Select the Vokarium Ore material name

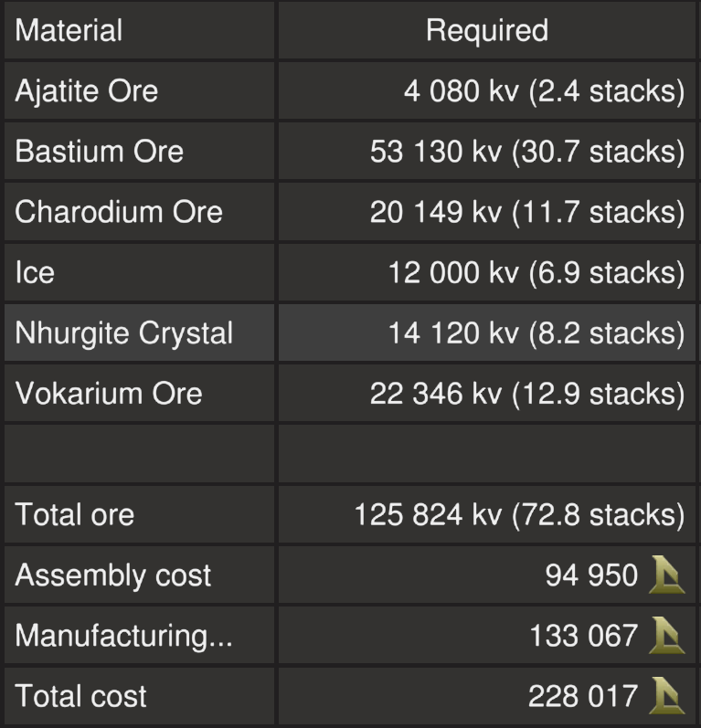tap(109, 393)
